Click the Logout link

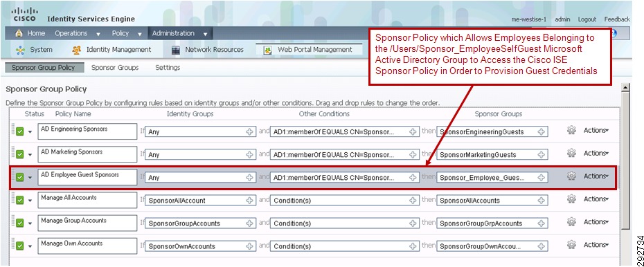pyautogui.click(x=587, y=19)
